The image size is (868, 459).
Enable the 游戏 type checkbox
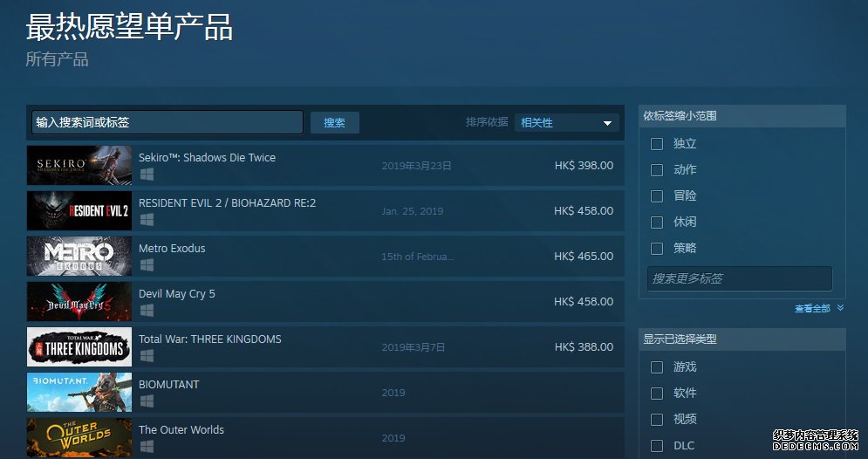[657, 367]
